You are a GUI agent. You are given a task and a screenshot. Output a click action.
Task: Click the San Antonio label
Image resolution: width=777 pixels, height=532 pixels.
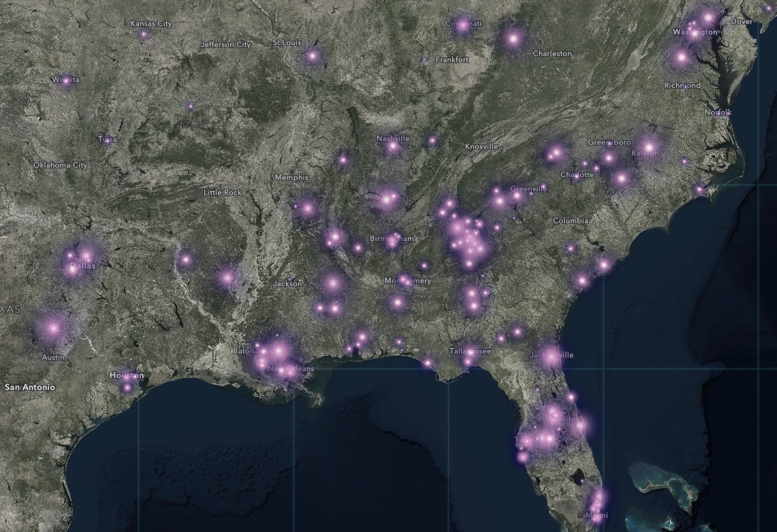30,387
